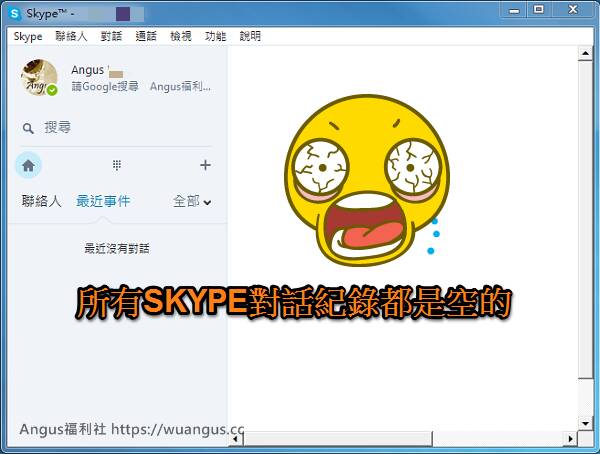The width and height of the screenshot is (600, 454).
Task: Click the vertical scrollbar thumb
Action: (585, 219)
